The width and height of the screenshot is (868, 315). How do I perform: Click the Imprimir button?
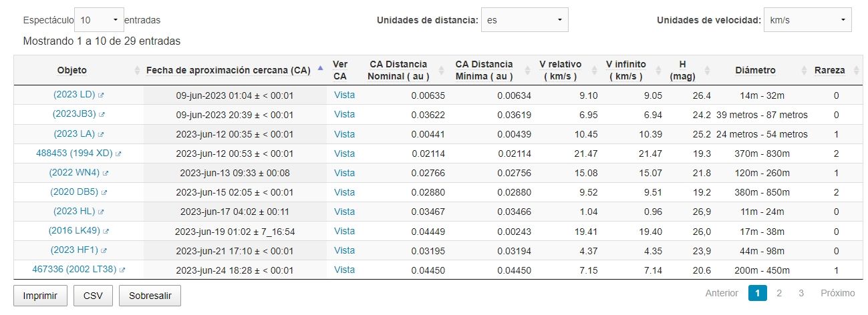[40, 296]
